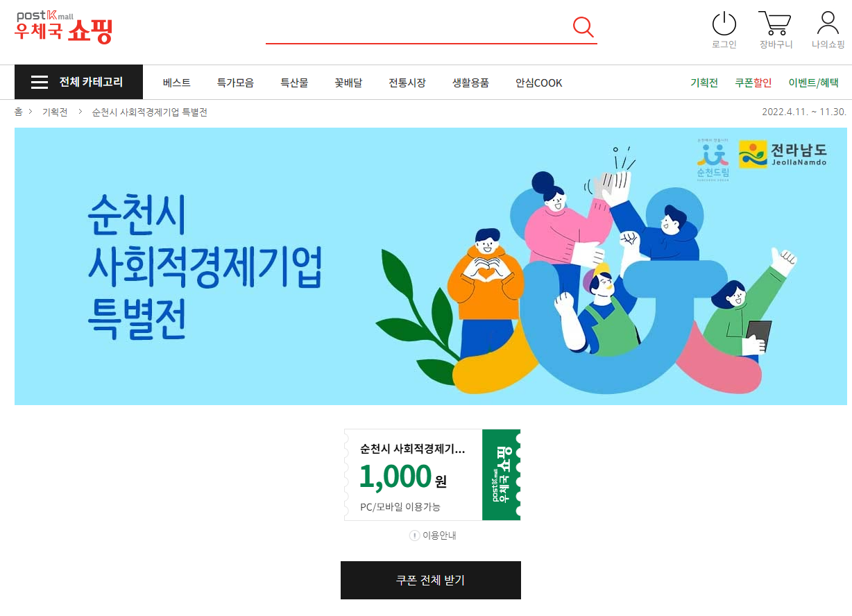
Task: Click the 순천시 사회적경제기업 특별전 banner image
Action: [431, 266]
